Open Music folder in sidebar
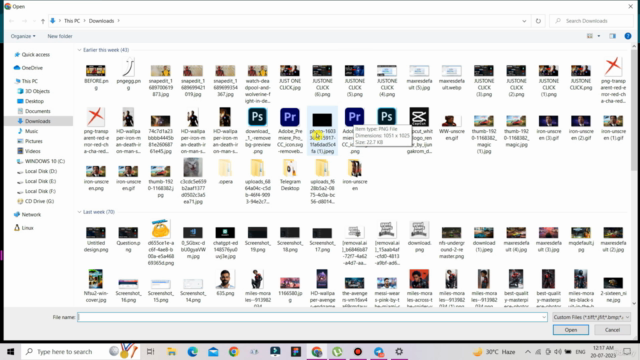 point(28,131)
